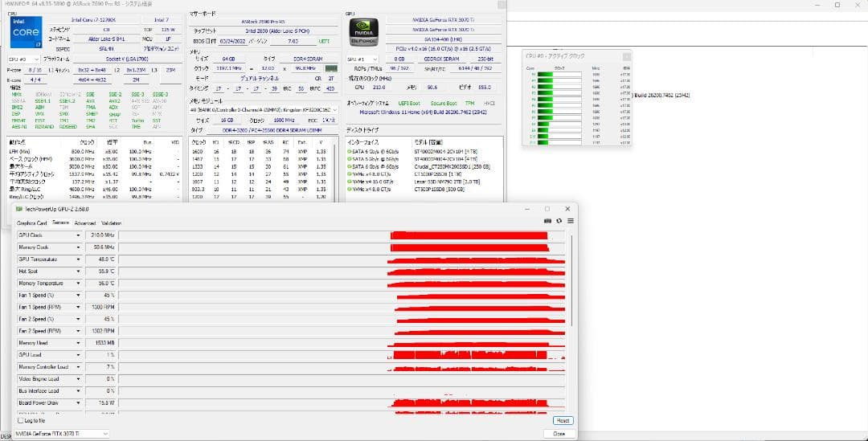Screen dimensions: 868x441
Task: Switch to the Graphics Card tab
Action: pos(31,223)
